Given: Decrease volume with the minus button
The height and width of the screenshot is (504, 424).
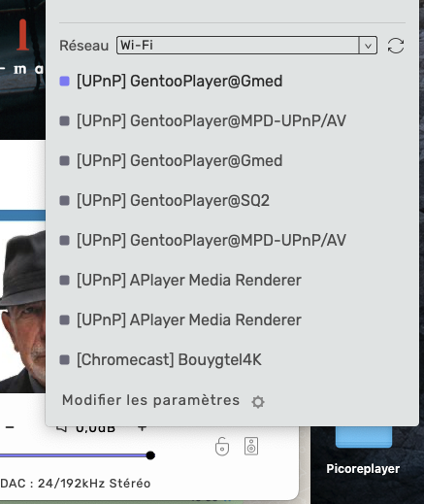Looking at the screenshot, I should pos(10,428).
